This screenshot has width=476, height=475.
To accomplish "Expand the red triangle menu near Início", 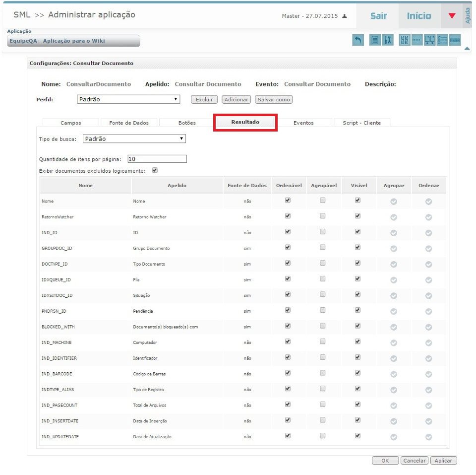I will (x=451, y=16).
